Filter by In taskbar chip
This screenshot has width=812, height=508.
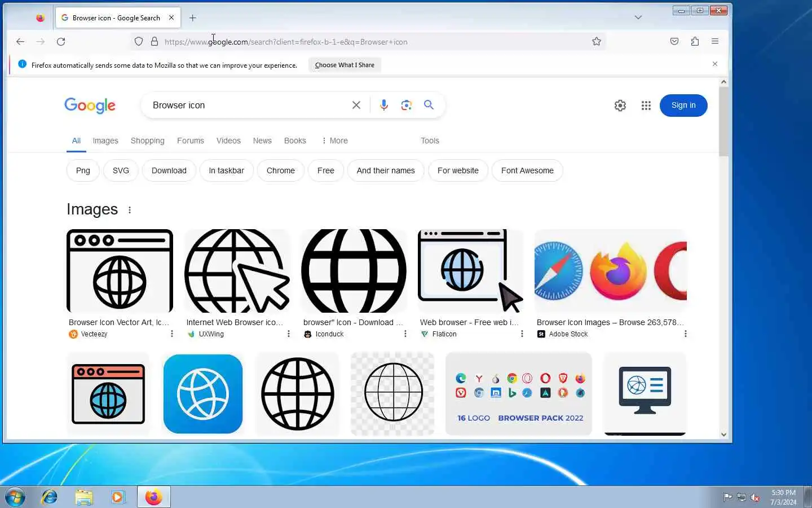pos(227,170)
